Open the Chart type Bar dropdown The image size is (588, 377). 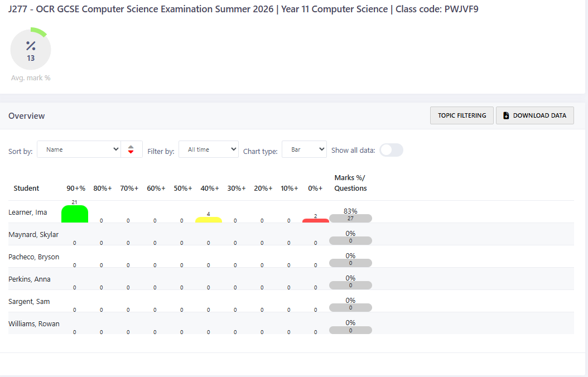click(304, 149)
